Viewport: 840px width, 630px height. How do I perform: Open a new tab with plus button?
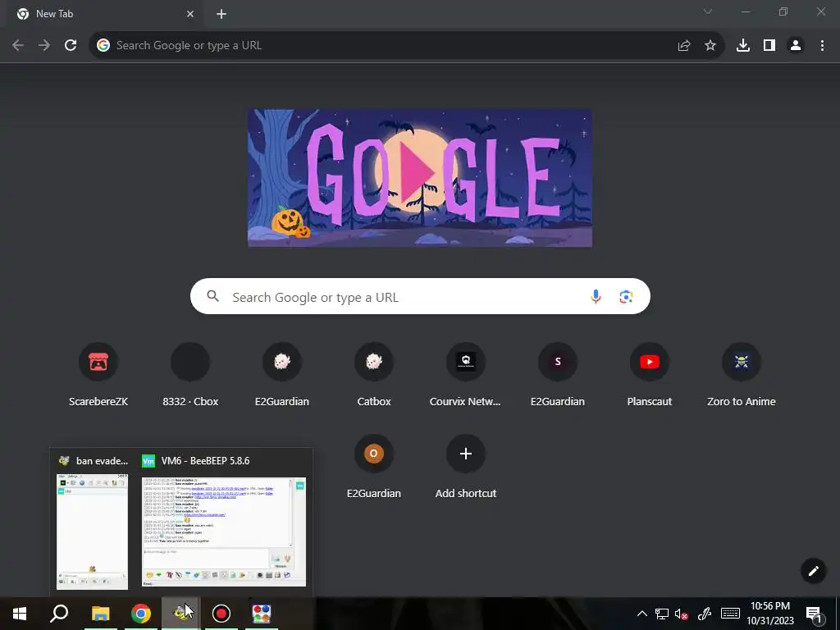point(221,14)
